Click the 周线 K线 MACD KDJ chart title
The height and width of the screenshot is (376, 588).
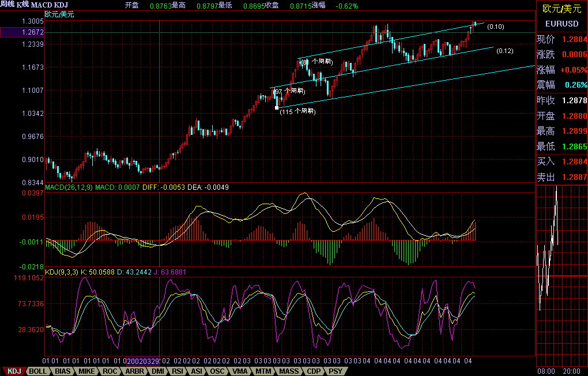[34, 5]
